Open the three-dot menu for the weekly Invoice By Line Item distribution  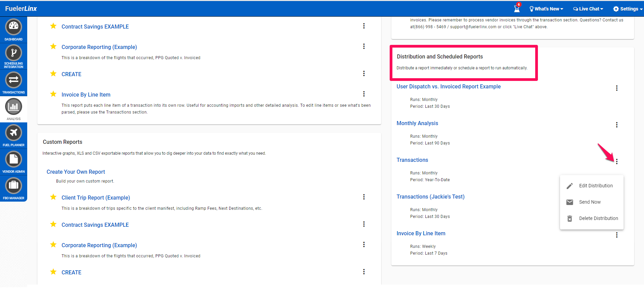pos(617,235)
